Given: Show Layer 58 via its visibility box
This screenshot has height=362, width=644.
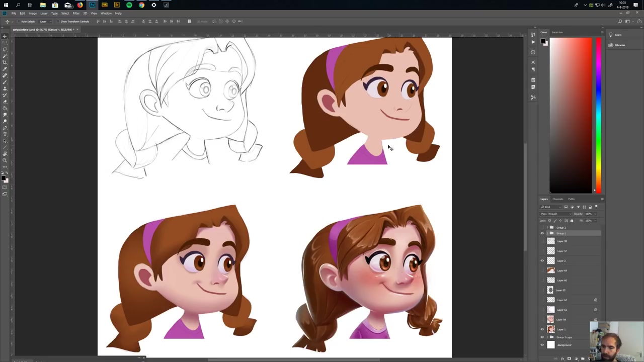Looking at the screenshot, I should 542,241.
